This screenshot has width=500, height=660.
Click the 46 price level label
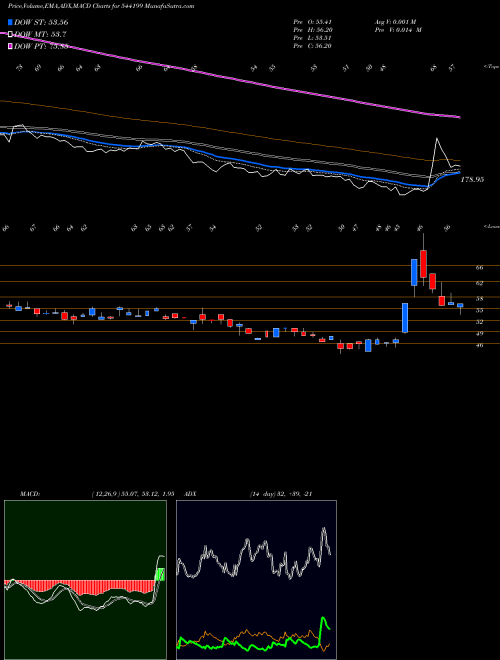click(479, 345)
